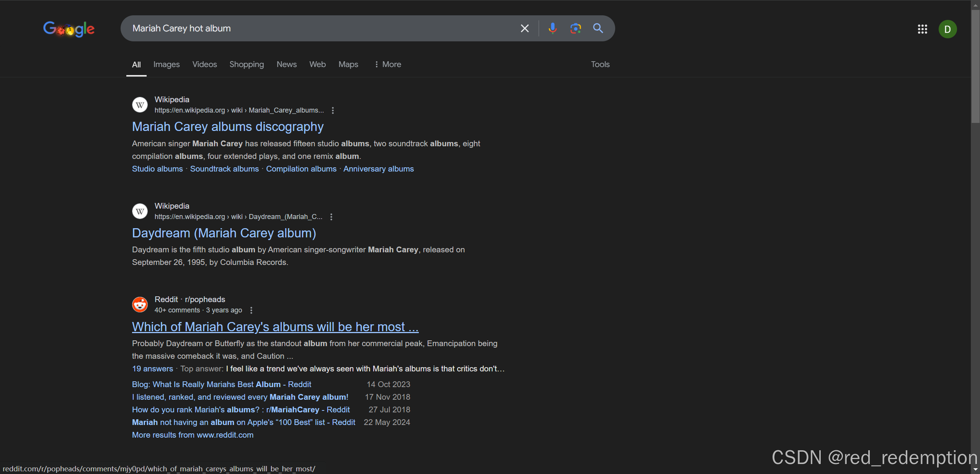Open the Tools search options

pyautogui.click(x=600, y=64)
